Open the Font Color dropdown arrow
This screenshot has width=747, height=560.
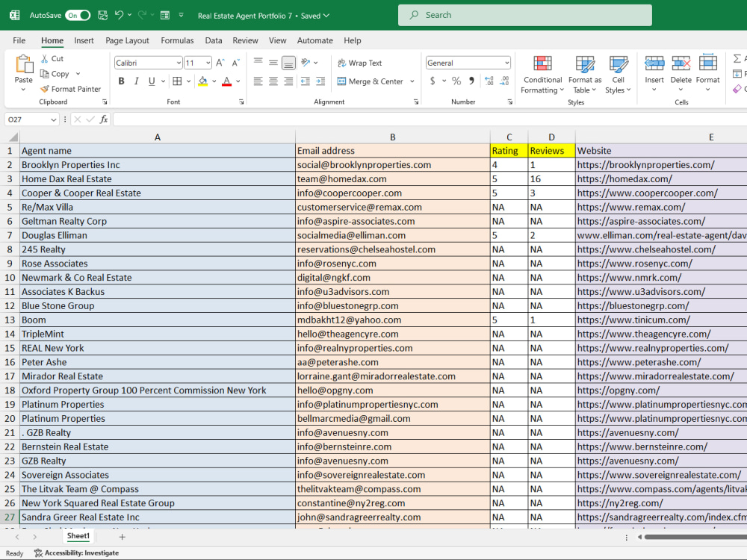point(238,81)
